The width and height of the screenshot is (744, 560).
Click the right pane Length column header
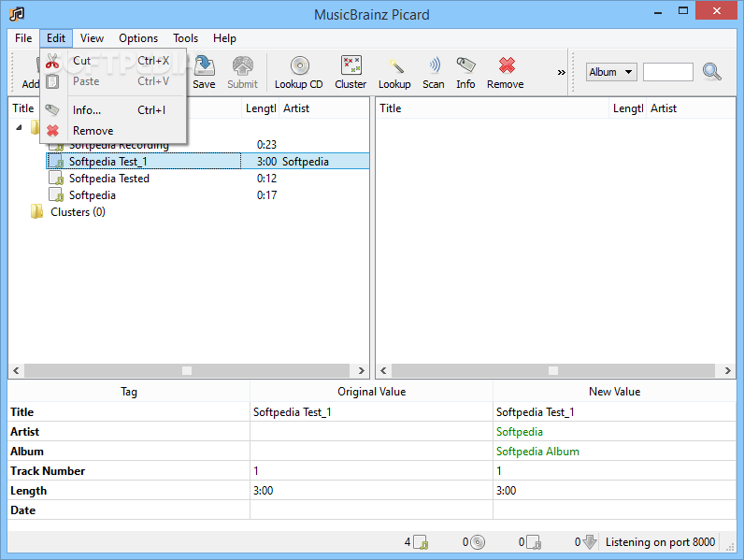[x=628, y=108]
